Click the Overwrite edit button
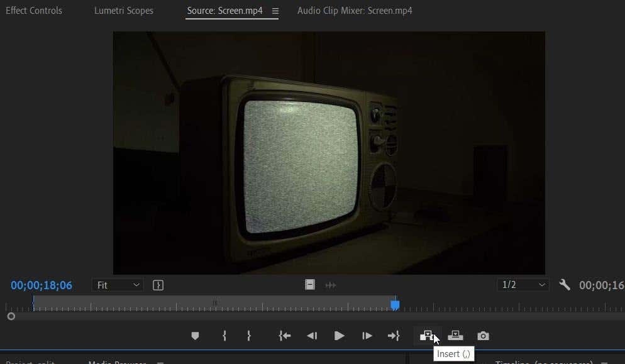This screenshot has height=364, width=625. click(455, 336)
